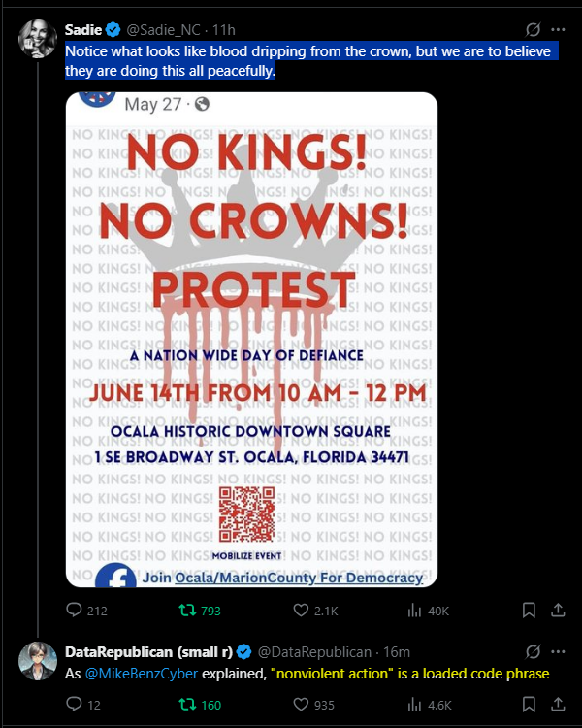
Task: Open more options for Sadie's post
Action: tap(558, 30)
